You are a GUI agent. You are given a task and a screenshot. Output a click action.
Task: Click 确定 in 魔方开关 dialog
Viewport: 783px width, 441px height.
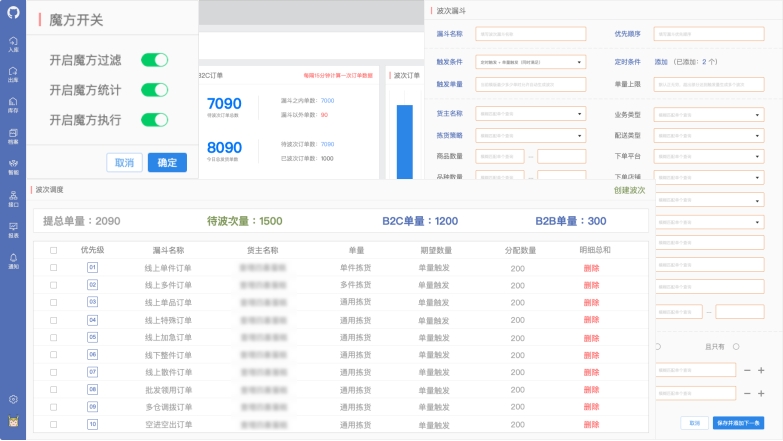click(167, 163)
